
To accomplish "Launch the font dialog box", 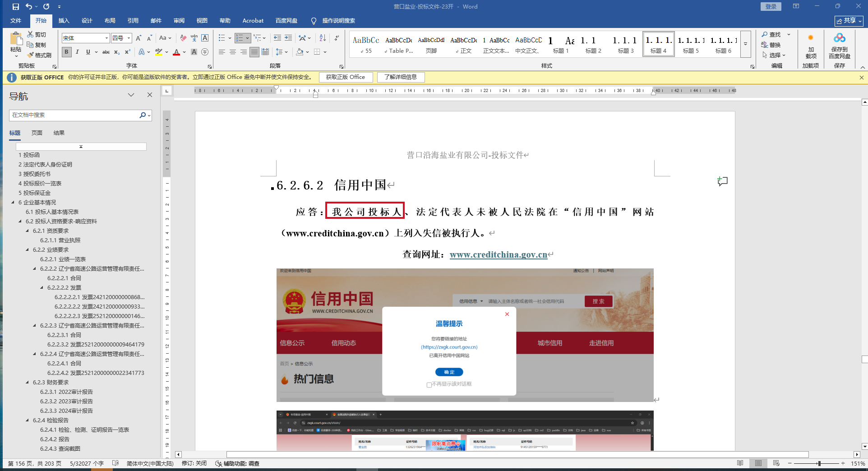I will pyautogui.click(x=210, y=66).
